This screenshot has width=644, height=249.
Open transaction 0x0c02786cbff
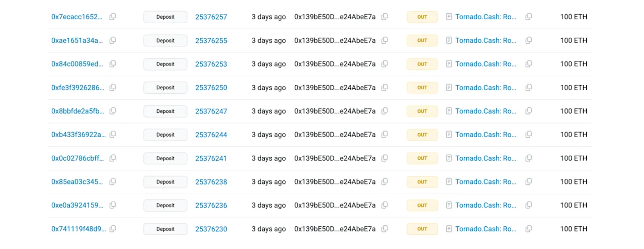click(78, 158)
